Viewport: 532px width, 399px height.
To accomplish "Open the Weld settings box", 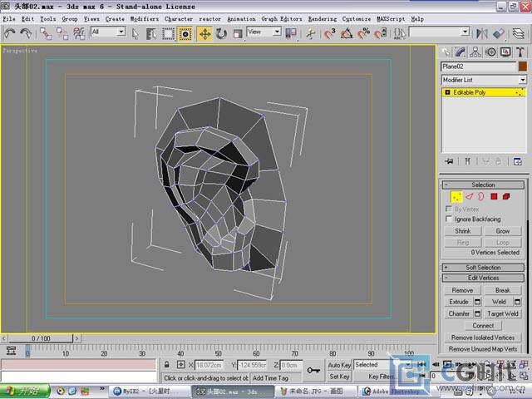I will click(x=517, y=302).
